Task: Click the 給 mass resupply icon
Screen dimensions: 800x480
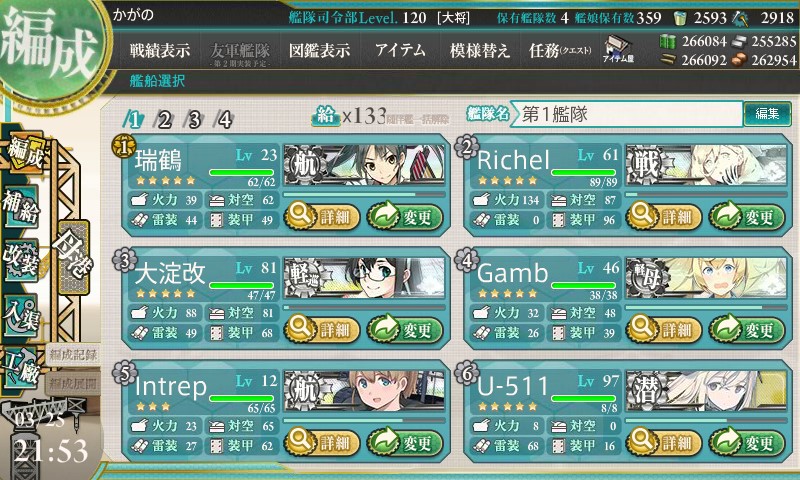Action: point(325,116)
